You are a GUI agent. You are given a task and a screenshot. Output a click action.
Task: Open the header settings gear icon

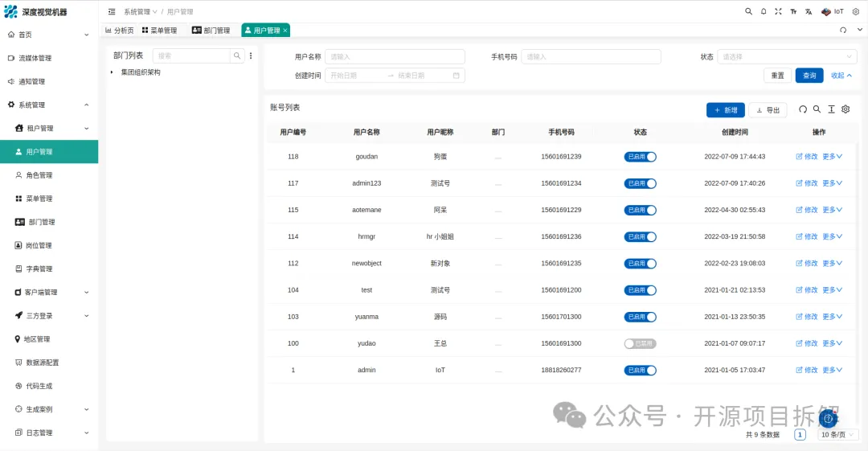point(855,11)
